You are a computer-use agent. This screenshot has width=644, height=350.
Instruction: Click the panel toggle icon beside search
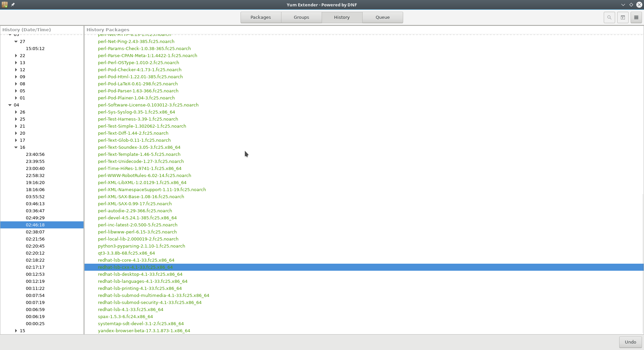(x=623, y=17)
